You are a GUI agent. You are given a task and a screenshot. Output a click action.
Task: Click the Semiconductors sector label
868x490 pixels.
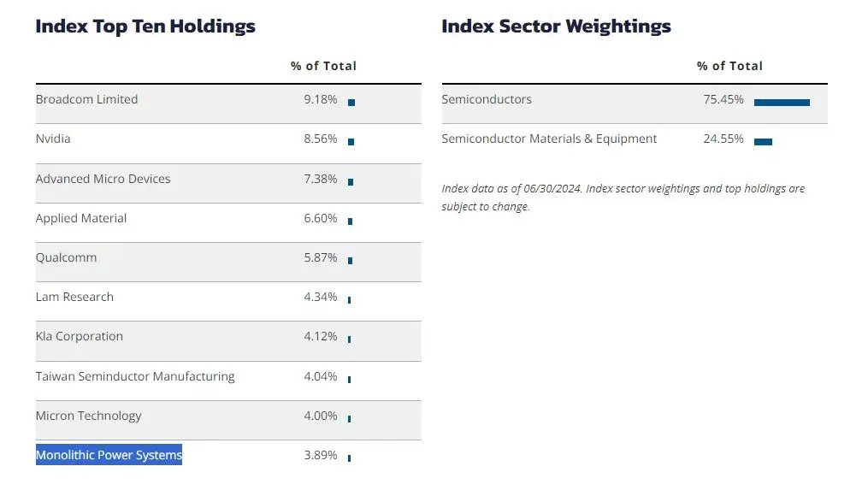pos(487,99)
